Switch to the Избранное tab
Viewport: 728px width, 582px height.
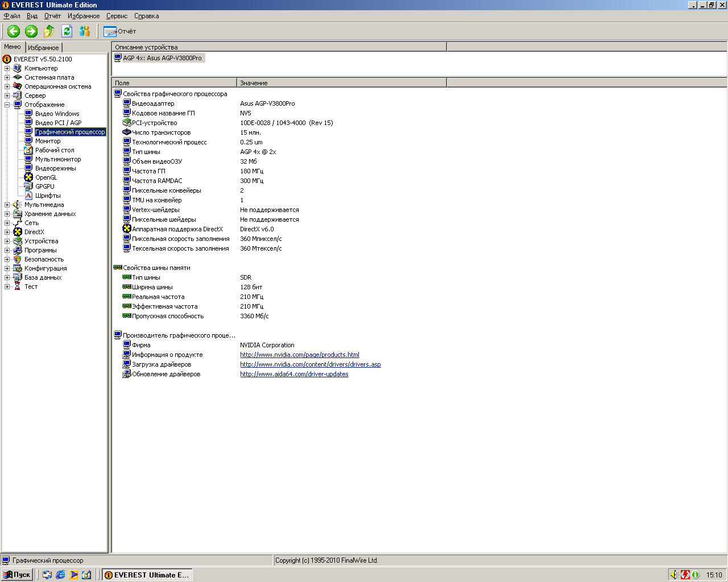[x=43, y=48]
